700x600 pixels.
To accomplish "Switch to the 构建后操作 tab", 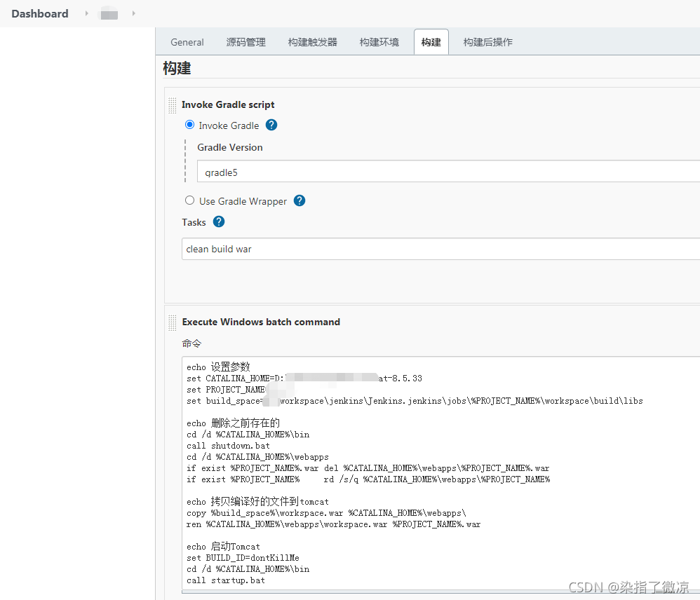I will pyautogui.click(x=488, y=42).
